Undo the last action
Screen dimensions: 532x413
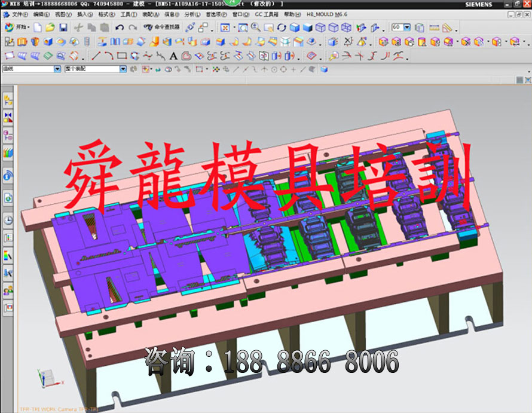point(120,27)
